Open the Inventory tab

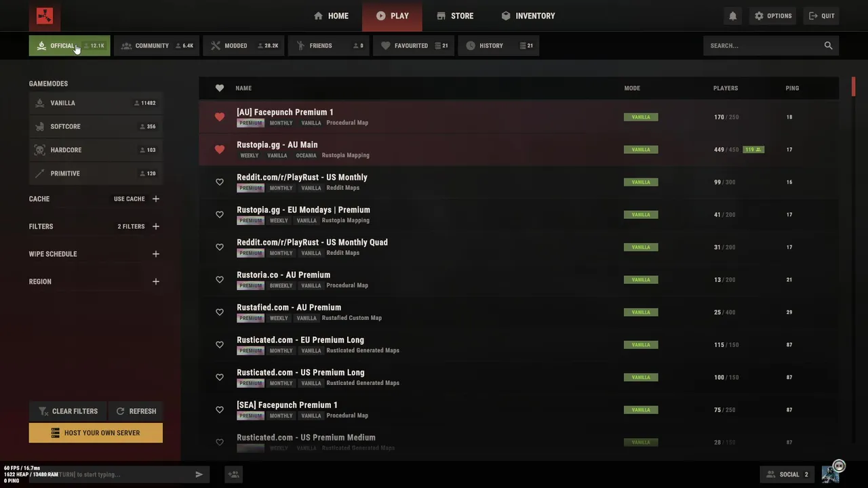click(x=528, y=16)
